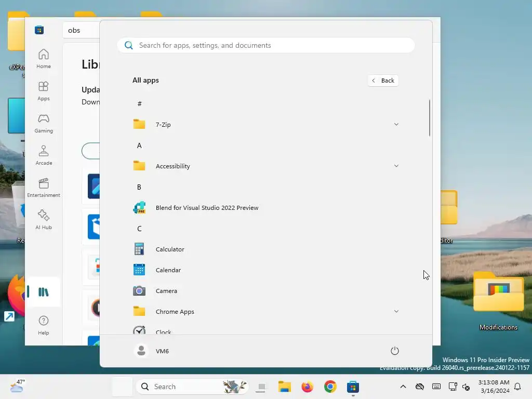This screenshot has height=399, width=532.
Task: Click Microsoft Store logo in title bar
Action: pyautogui.click(x=39, y=30)
